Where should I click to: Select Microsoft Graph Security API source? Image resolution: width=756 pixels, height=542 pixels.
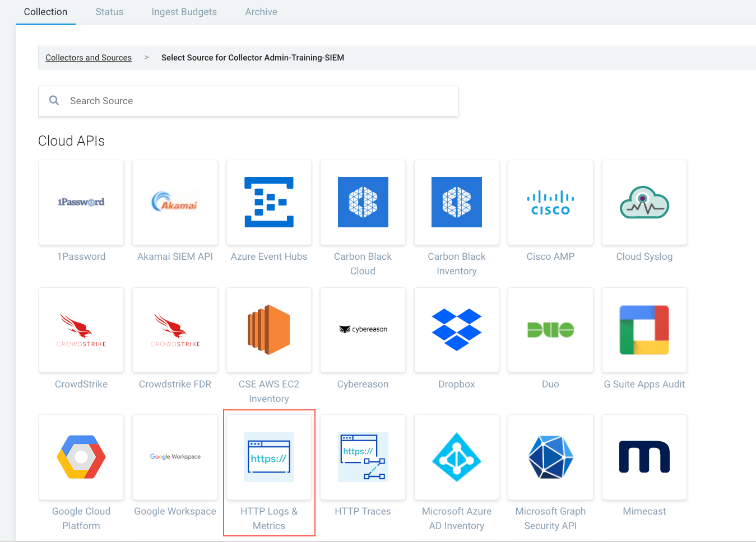click(550, 457)
